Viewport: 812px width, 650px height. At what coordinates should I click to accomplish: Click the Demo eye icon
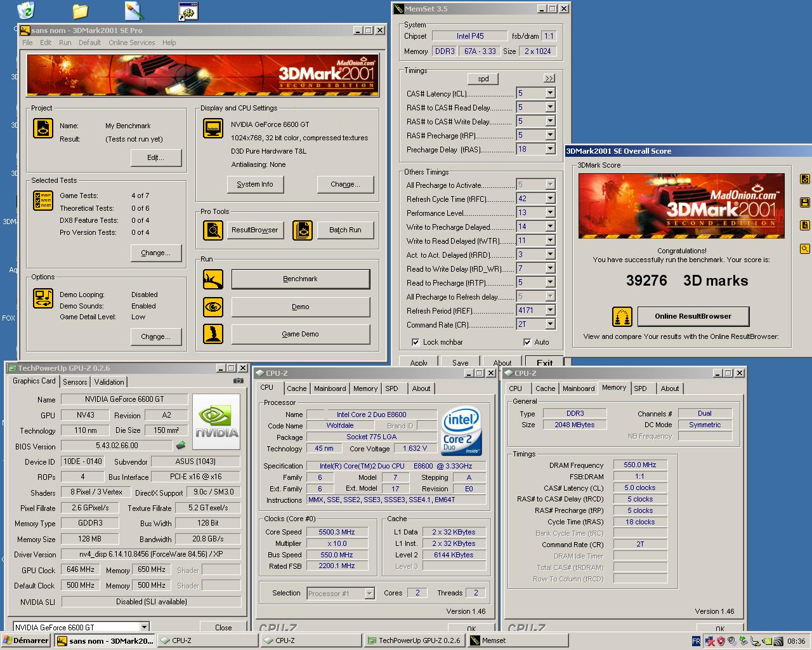213,307
